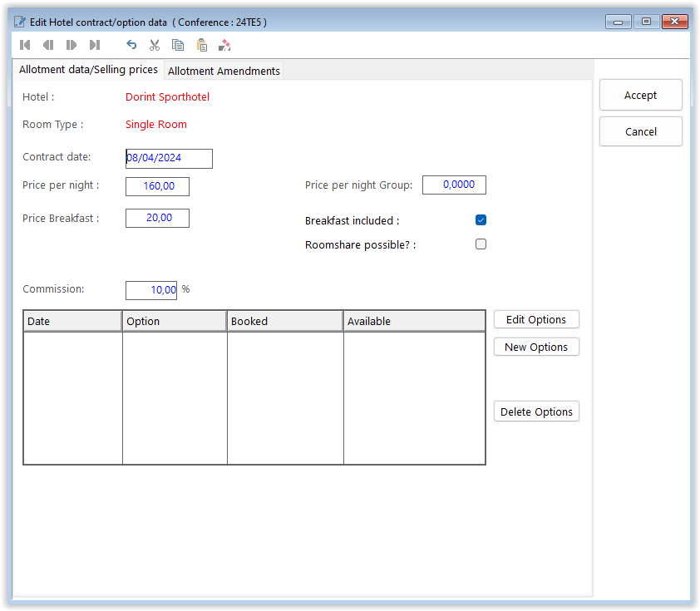Switch to the Allotment Amendments tab
Viewport: 700px width, 611px height.
(x=224, y=71)
